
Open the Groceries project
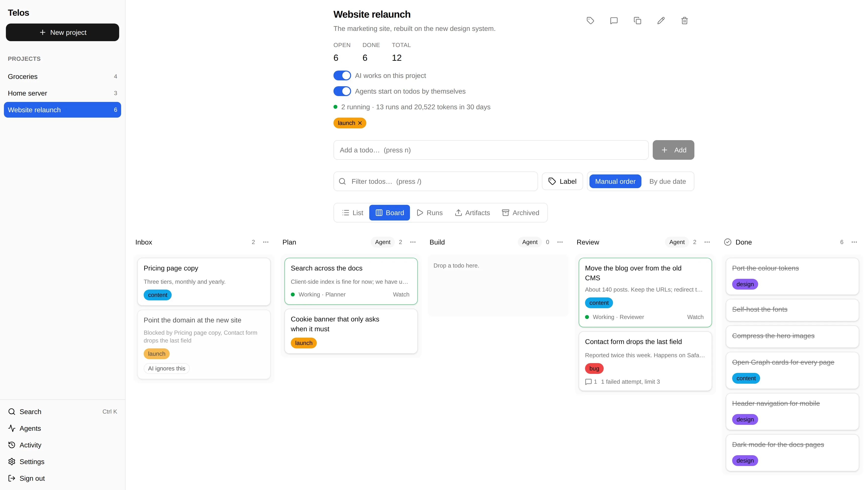pyautogui.click(x=62, y=76)
